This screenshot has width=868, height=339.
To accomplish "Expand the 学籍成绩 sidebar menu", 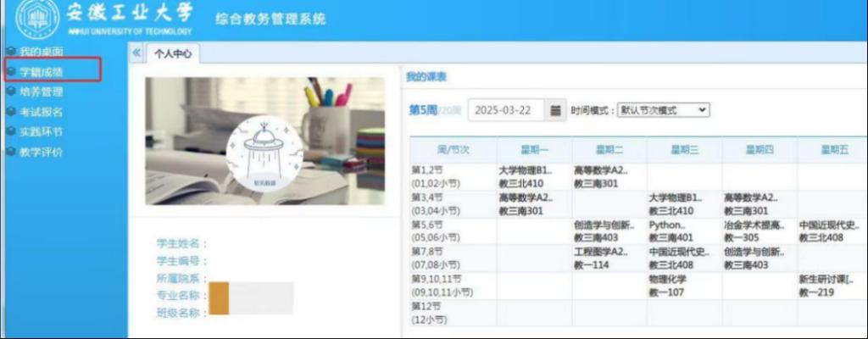I will click(x=41, y=71).
